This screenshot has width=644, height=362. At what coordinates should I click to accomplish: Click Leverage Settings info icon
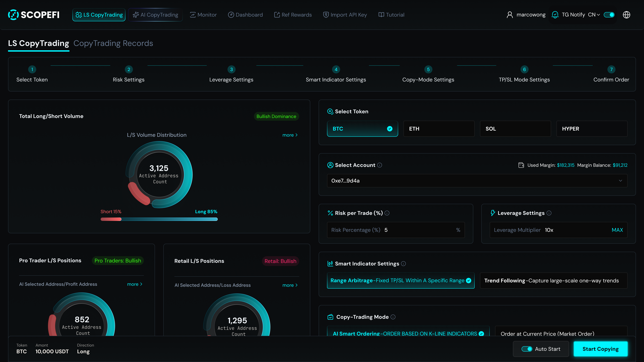point(549,213)
